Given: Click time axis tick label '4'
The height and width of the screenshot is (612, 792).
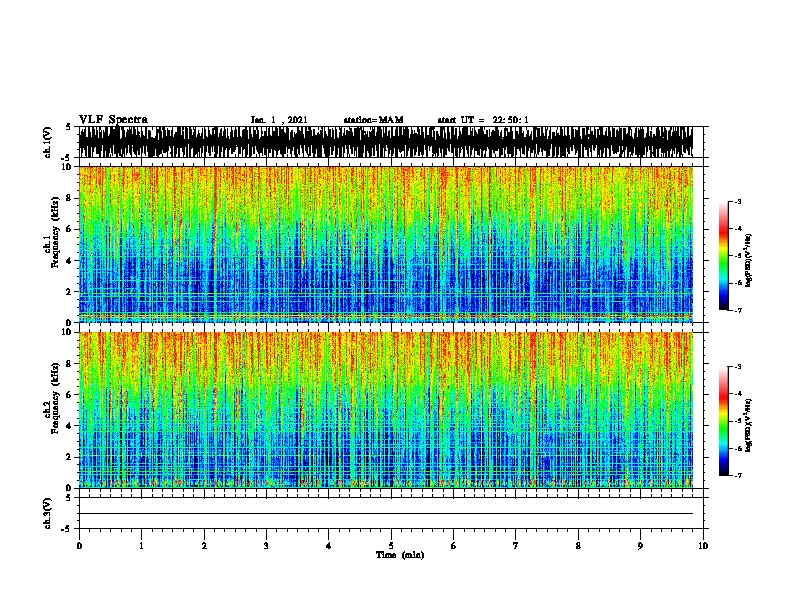Looking at the screenshot, I should tap(329, 546).
